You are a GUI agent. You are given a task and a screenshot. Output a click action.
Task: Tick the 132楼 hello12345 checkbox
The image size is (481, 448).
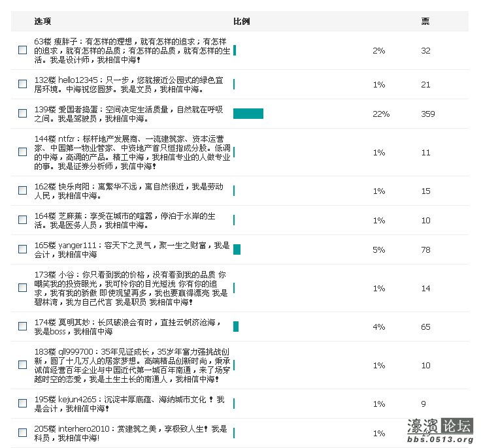point(22,84)
